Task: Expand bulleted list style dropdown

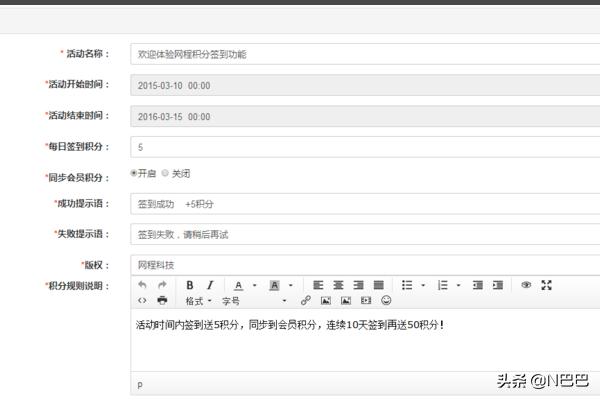Action: tap(423, 285)
